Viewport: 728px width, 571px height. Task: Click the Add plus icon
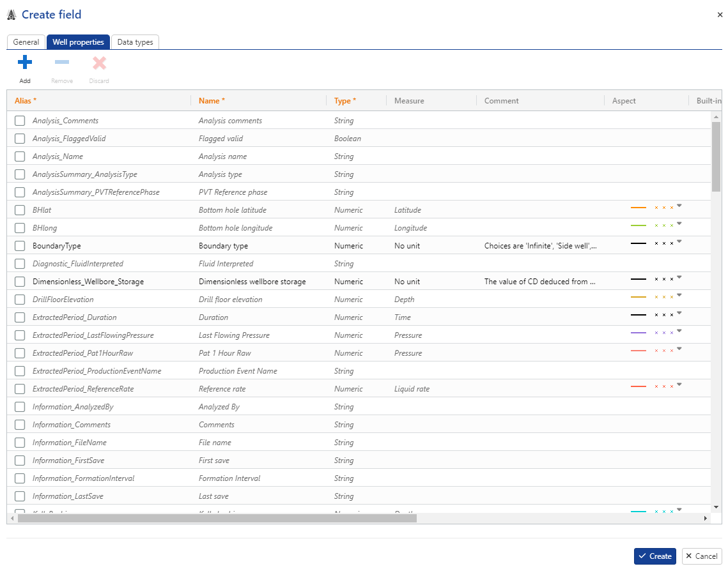24,62
